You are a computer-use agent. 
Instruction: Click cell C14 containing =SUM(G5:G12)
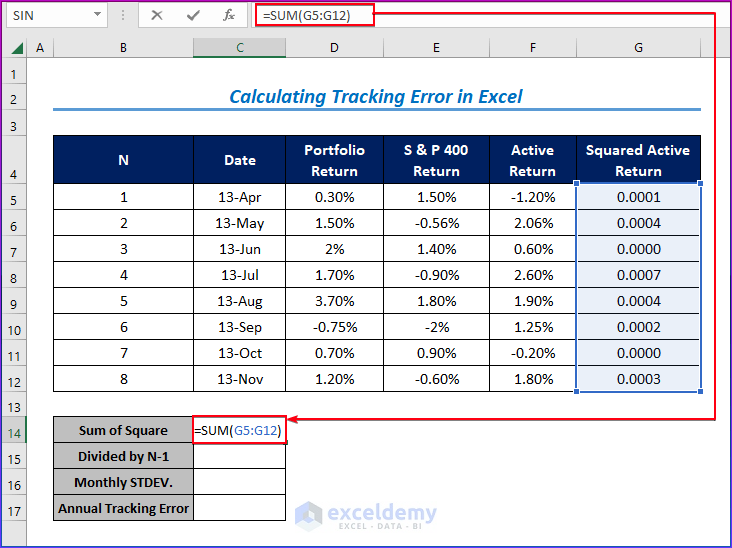click(239, 430)
